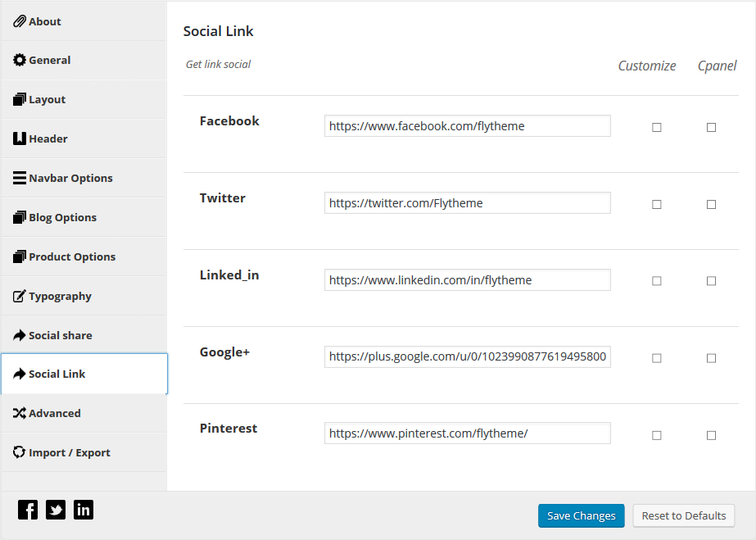Go to the Advanced tab

tap(84, 413)
